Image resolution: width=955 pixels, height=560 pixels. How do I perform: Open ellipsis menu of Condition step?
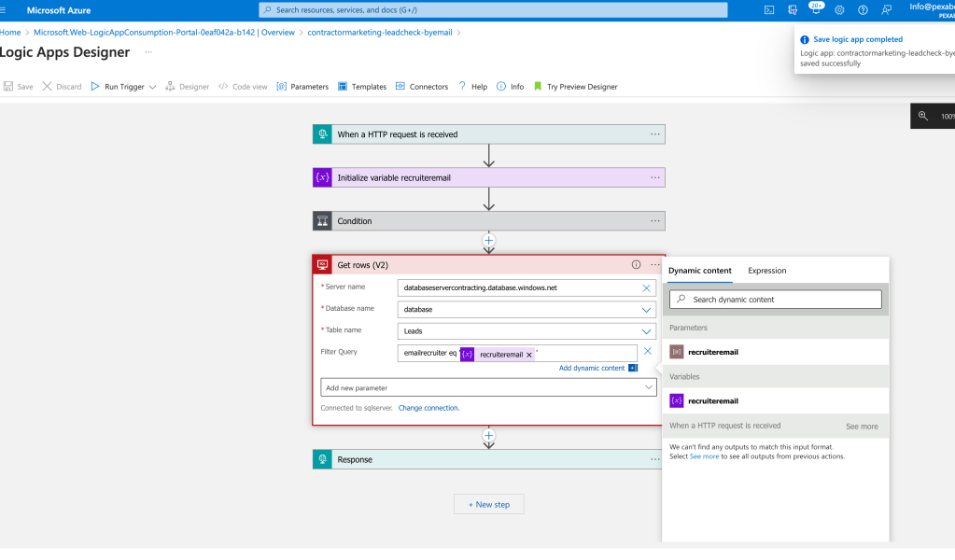pyautogui.click(x=654, y=221)
